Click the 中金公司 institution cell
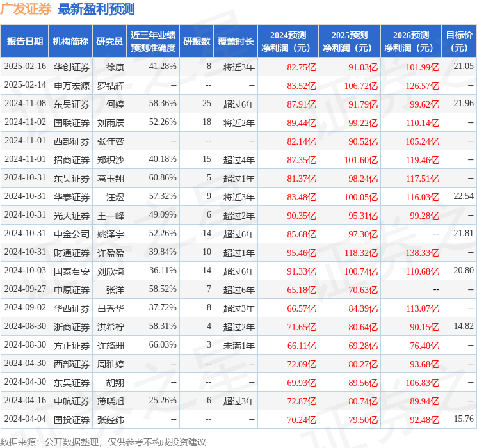This screenshot has height=448, width=477. pyautogui.click(x=72, y=234)
